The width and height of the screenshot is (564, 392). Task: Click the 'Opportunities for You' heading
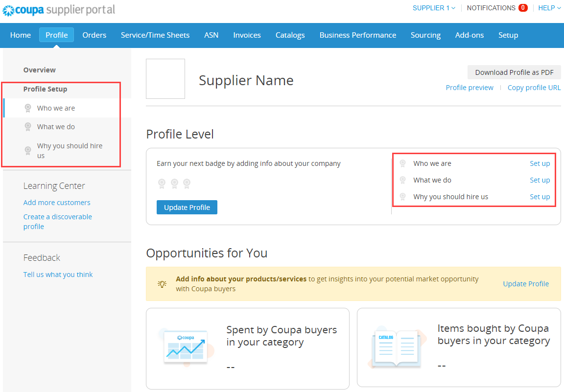(x=207, y=253)
